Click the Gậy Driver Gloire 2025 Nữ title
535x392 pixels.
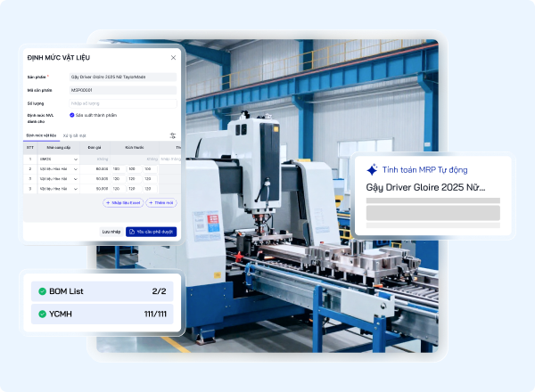click(425, 187)
